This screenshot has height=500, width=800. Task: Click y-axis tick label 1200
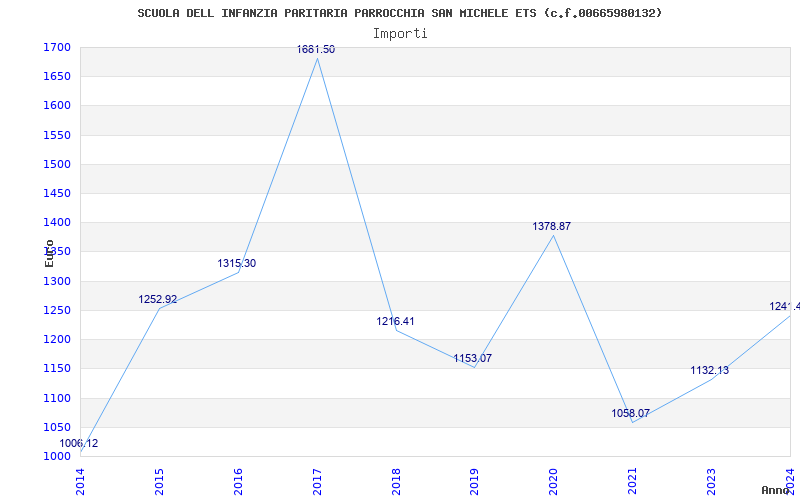[x=57, y=340]
